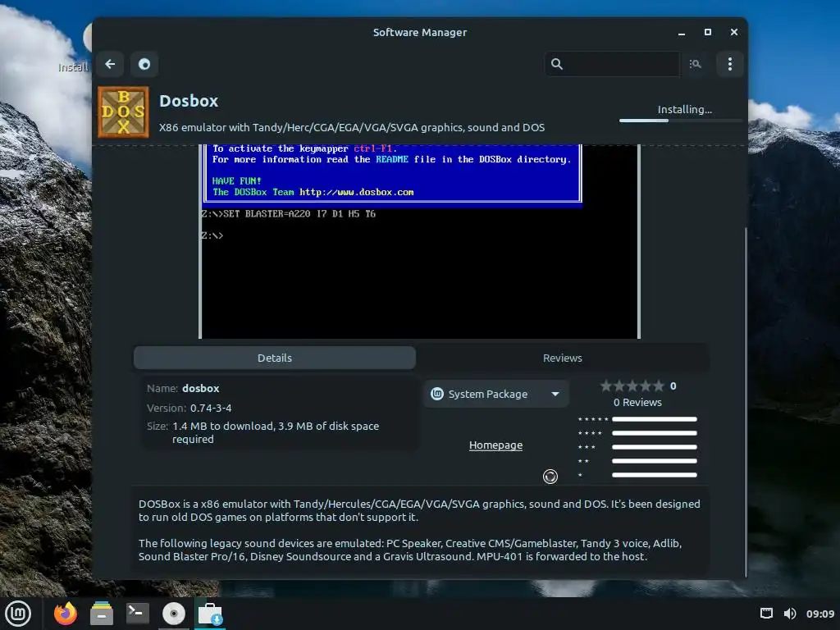Click the Installing progress bar
Screen dimensions: 840x630
(x=680, y=121)
